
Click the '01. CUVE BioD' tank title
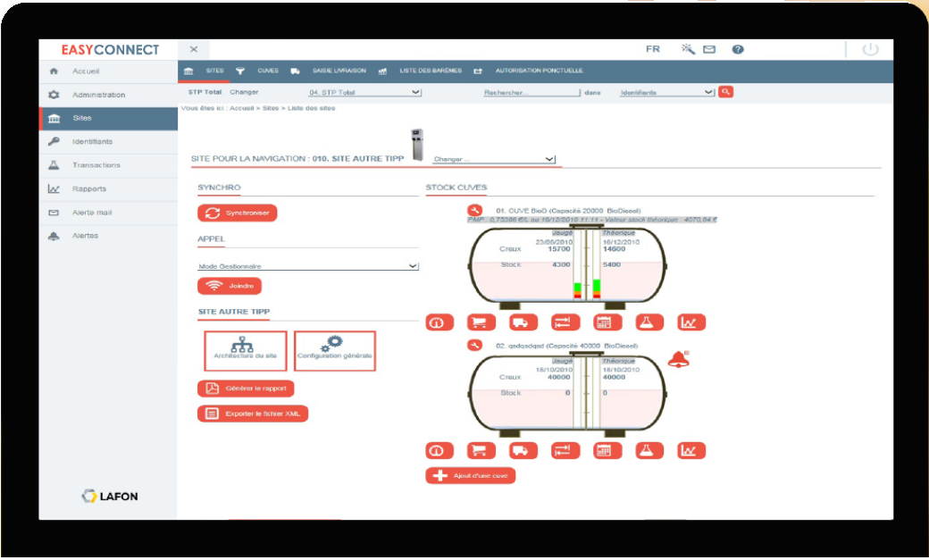point(568,211)
